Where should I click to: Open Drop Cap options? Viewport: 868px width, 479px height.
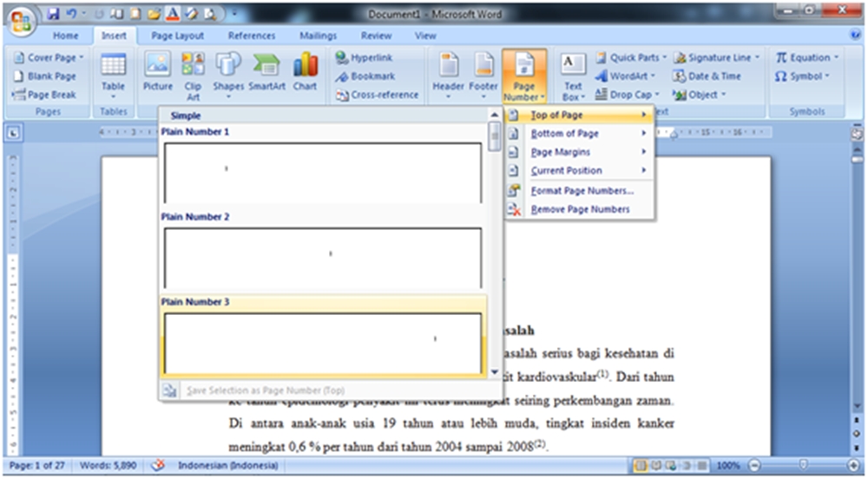pos(628,95)
